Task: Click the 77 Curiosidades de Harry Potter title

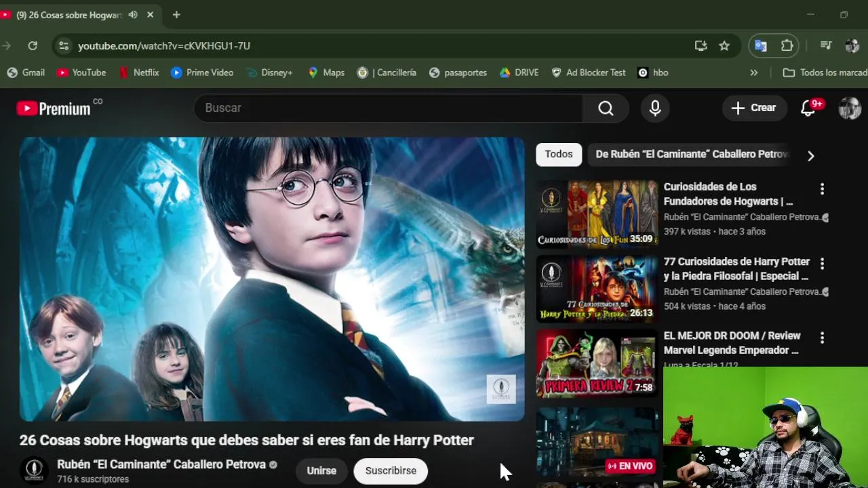Action: coord(736,268)
